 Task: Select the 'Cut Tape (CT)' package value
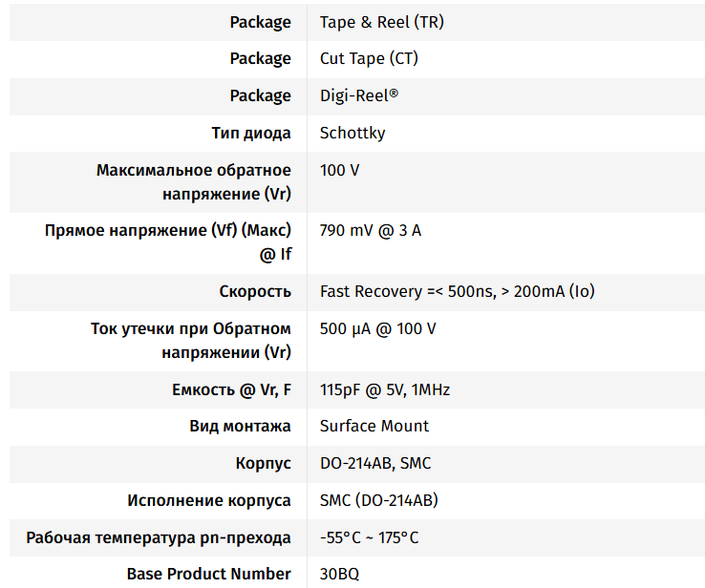click(x=369, y=58)
